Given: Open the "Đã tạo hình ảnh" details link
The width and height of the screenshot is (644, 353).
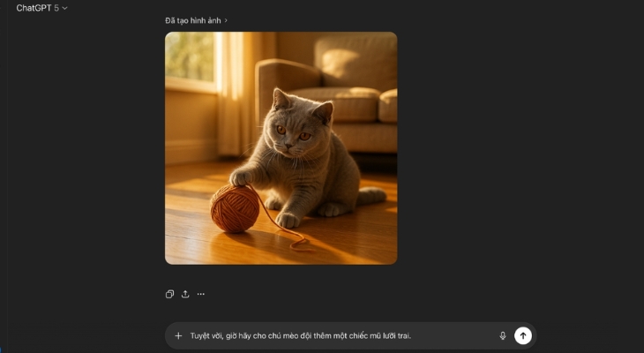Looking at the screenshot, I should tap(193, 20).
